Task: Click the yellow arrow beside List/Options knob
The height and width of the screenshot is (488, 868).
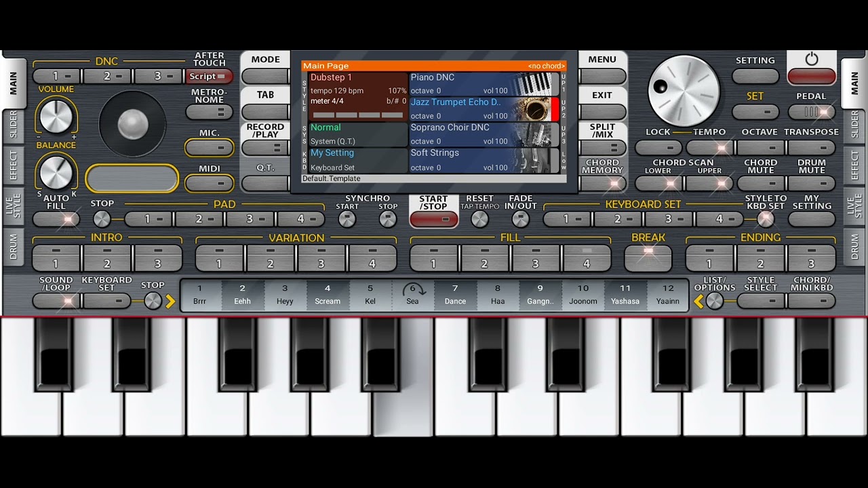Action: (x=698, y=301)
